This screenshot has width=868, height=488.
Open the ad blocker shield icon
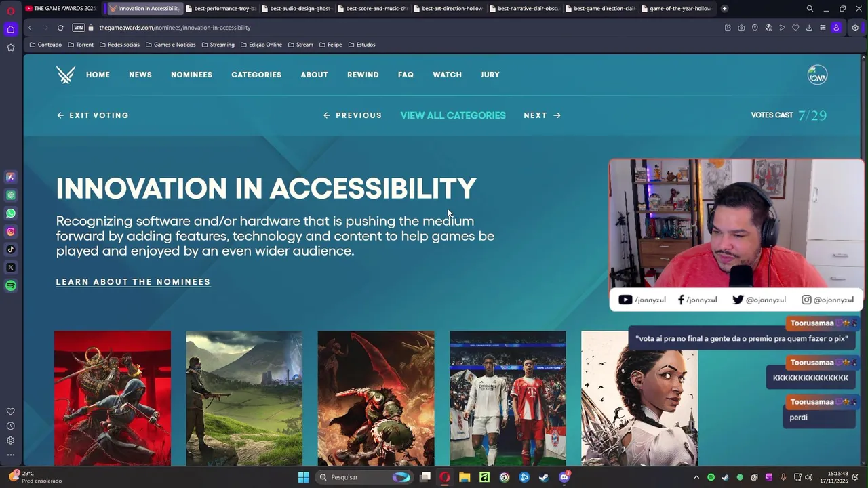[755, 28]
